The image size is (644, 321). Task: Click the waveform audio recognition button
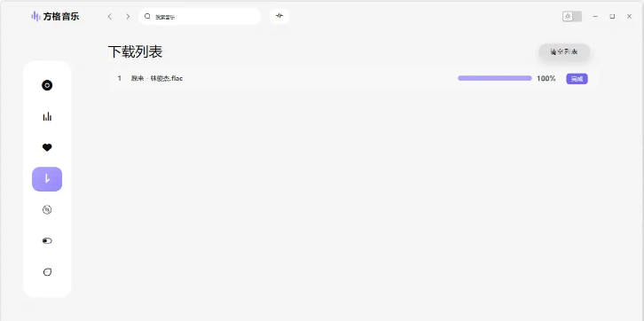(x=279, y=16)
